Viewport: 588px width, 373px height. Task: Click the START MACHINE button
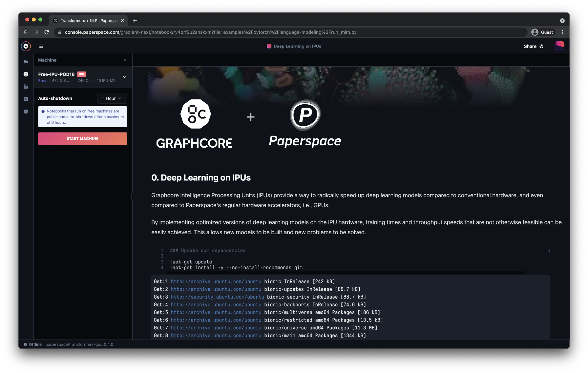[82, 138]
